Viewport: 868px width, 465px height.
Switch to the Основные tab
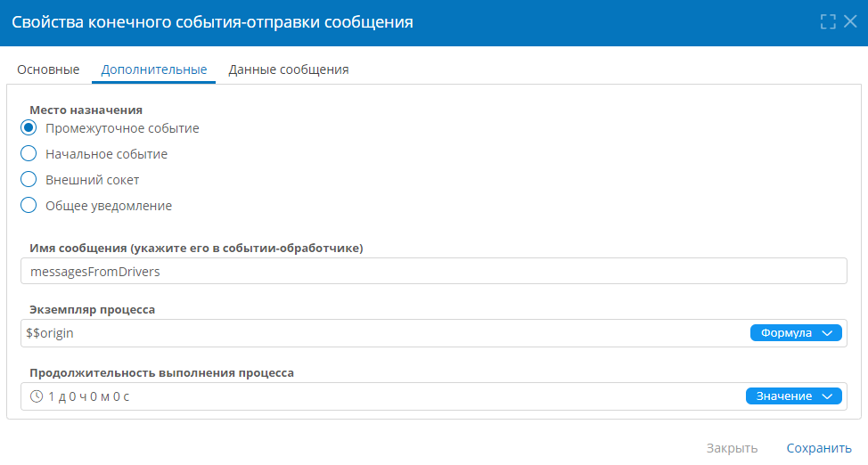(x=48, y=69)
